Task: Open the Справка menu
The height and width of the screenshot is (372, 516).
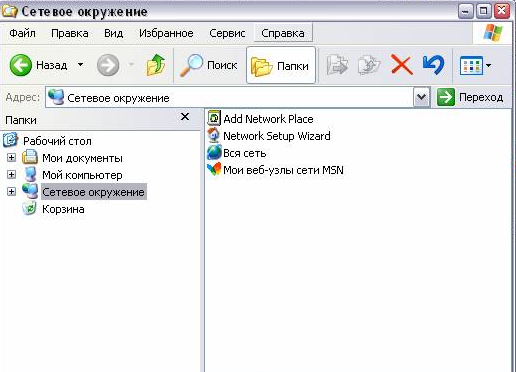Action: (283, 33)
